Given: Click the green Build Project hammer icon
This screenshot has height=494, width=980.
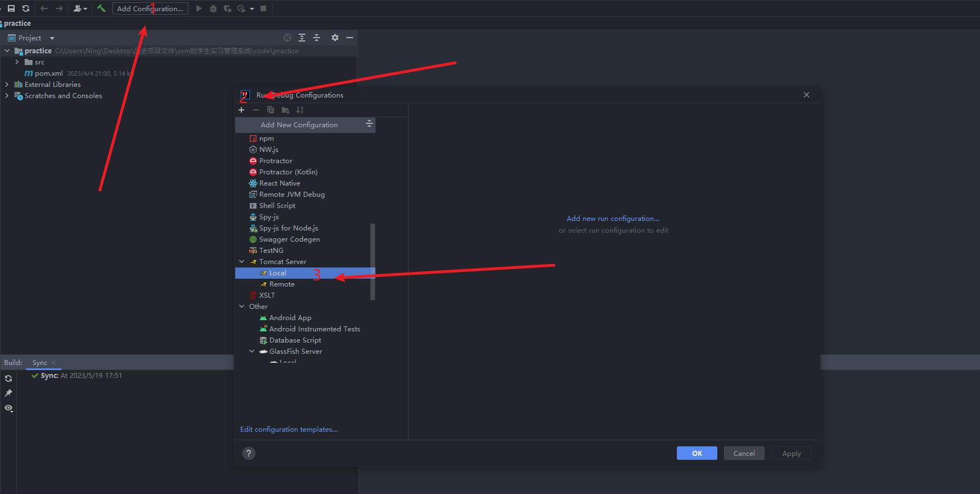Looking at the screenshot, I should click(101, 8).
